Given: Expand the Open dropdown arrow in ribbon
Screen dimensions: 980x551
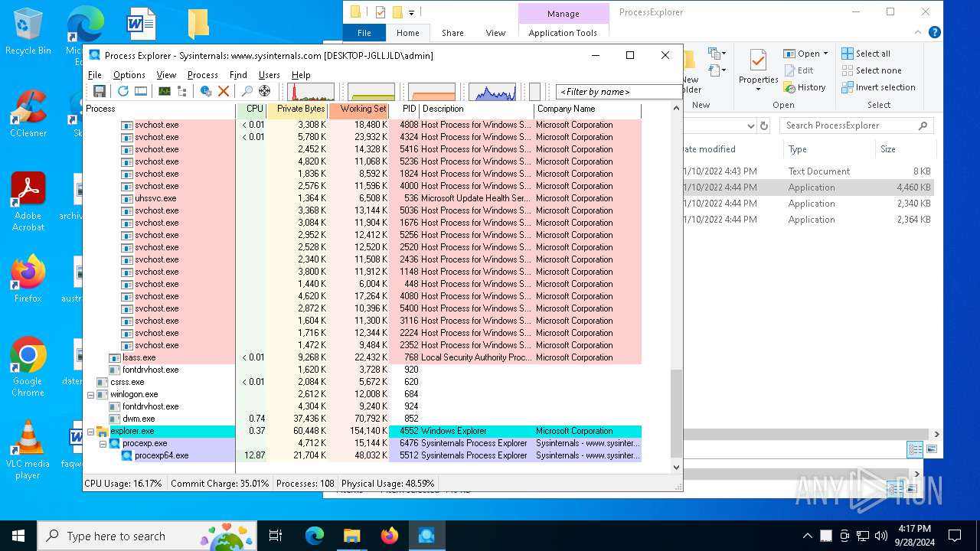Looking at the screenshot, I should tap(825, 54).
